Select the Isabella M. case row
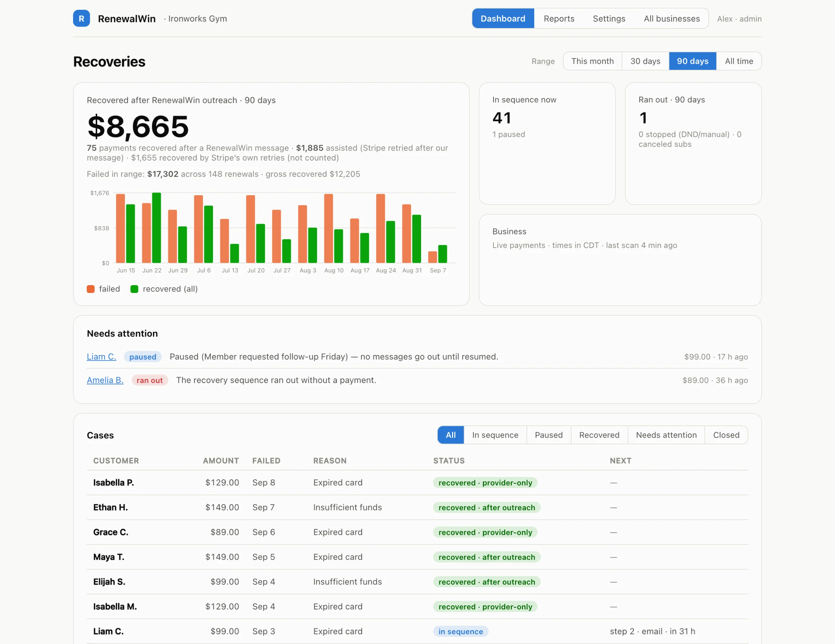Image resolution: width=835 pixels, height=644 pixels. 417,607
